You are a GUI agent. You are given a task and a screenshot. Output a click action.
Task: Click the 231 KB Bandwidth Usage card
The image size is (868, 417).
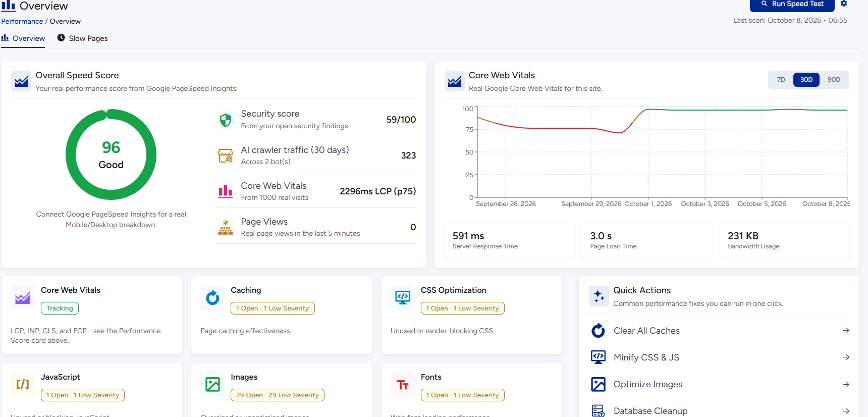pyautogui.click(x=784, y=241)
